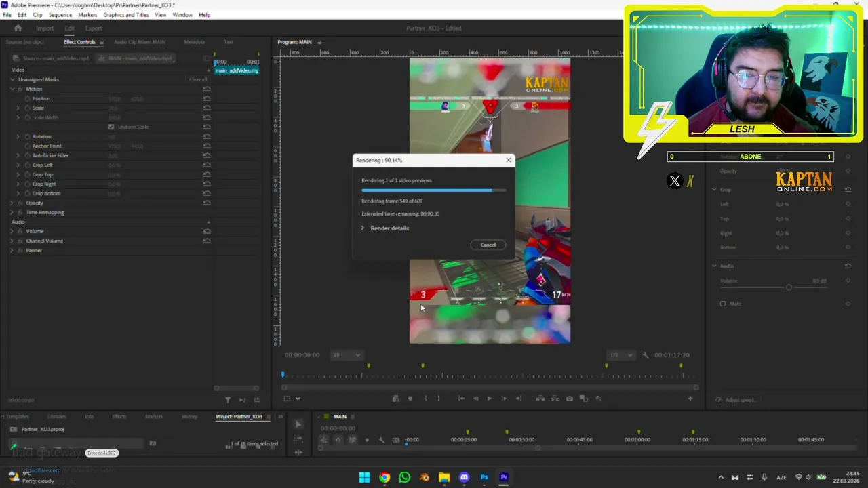The image size is (868, 488).
Task: Select the Track Select Forward tool
Action: 298,440
